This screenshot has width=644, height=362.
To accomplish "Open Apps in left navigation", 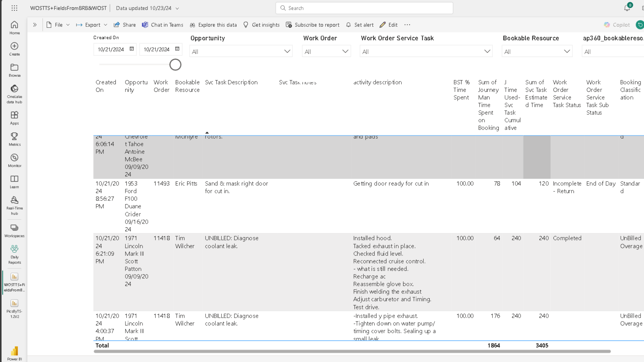I will (x=14, y=118).
